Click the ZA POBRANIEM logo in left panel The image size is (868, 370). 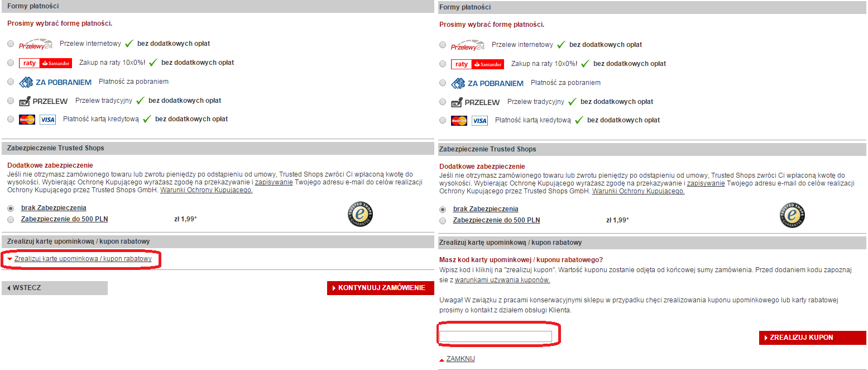point(55,82)
